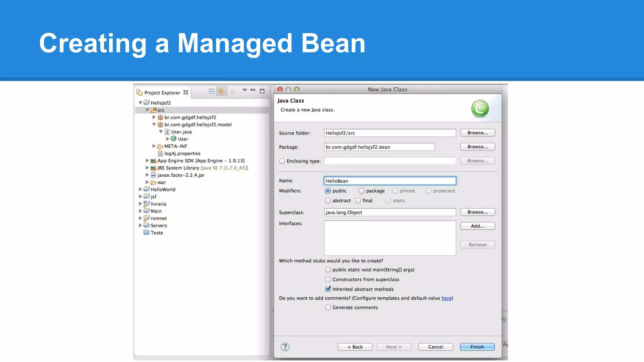This screenshot has height=362, width=644.
Task: Click the META-INF folder icon
Action: 160,146
